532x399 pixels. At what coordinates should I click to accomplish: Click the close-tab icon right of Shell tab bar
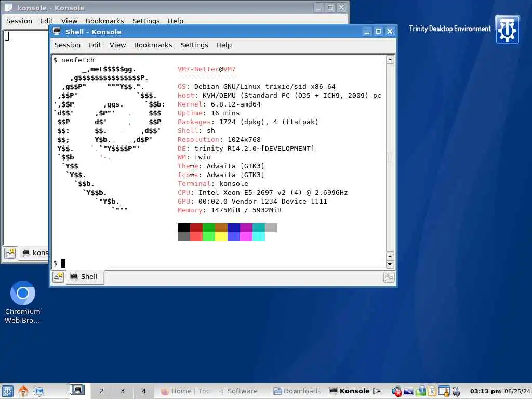click(389, 277)
